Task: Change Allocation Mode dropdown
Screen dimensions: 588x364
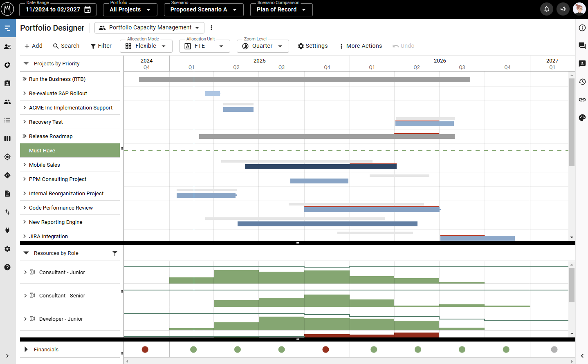Action: pyautogui.click(x=146, y=46)
